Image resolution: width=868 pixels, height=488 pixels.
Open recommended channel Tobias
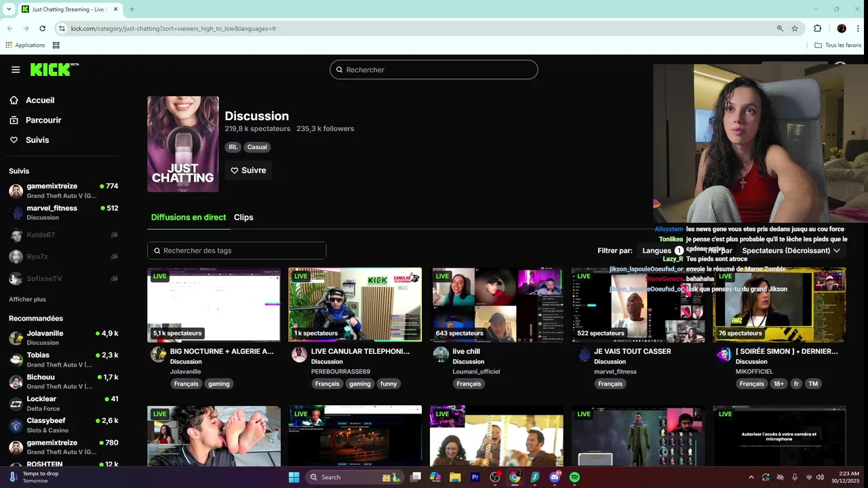pos(64,359)
